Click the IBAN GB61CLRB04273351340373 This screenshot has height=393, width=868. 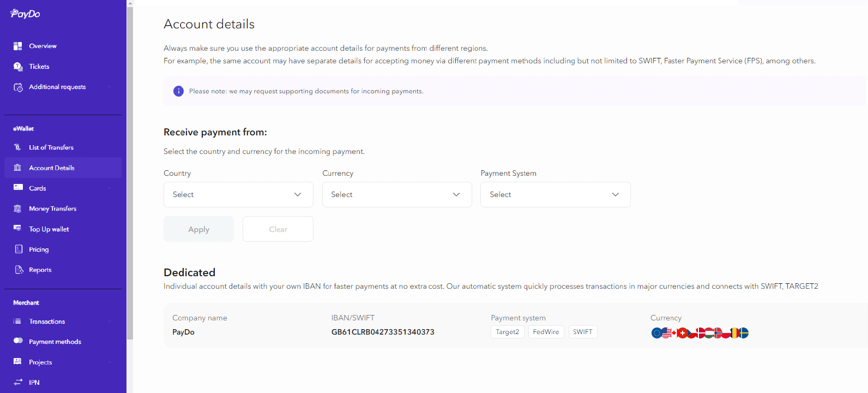(x=383, y=332)
